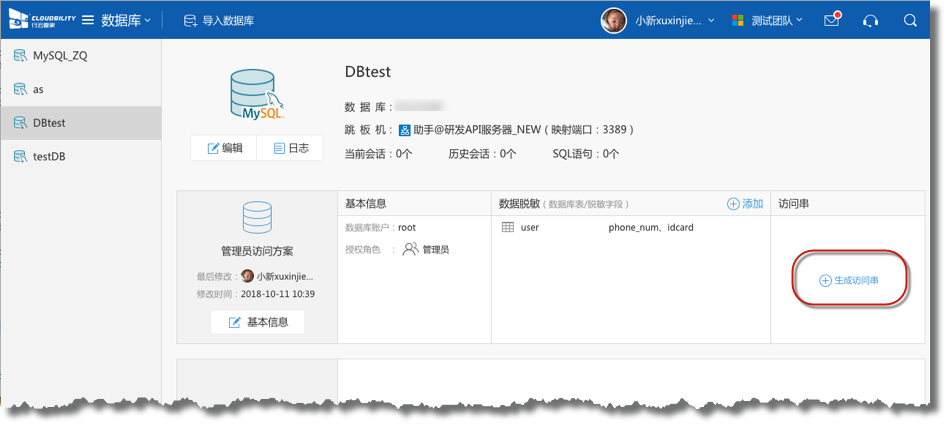Open the mail notifications icon
This screenshot has width=944, height=424.
[x=832, y=20]
